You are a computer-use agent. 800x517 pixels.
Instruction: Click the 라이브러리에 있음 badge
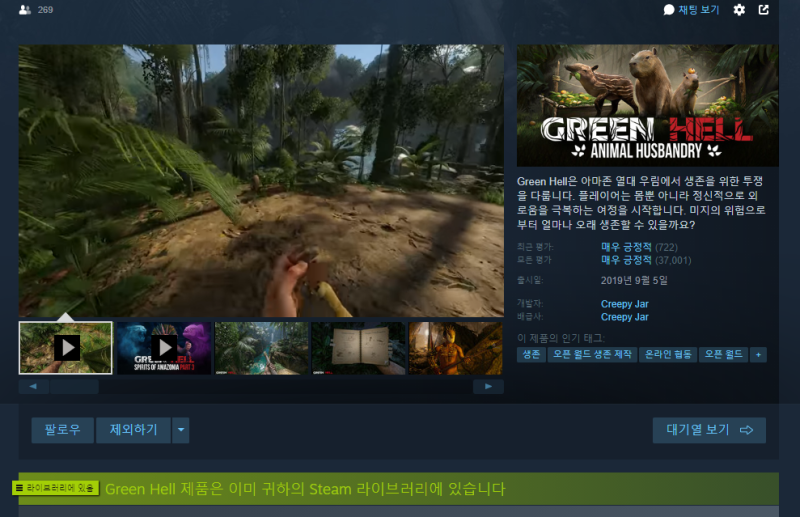[56, 488]
